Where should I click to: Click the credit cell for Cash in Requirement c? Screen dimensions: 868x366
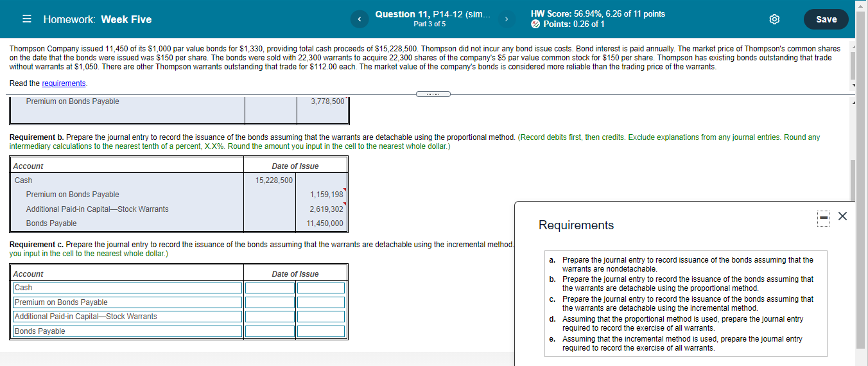(322, 288)
